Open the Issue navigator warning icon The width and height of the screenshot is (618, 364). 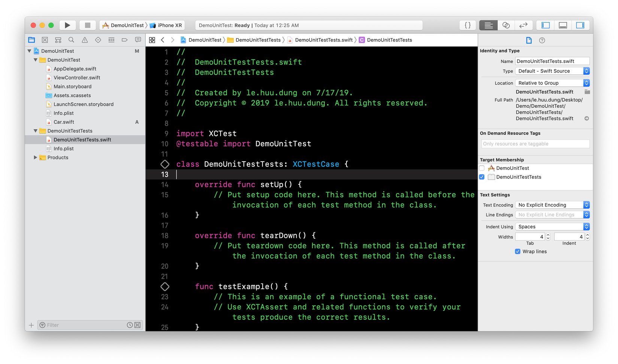pyautogui.click(x=85, y=40)
